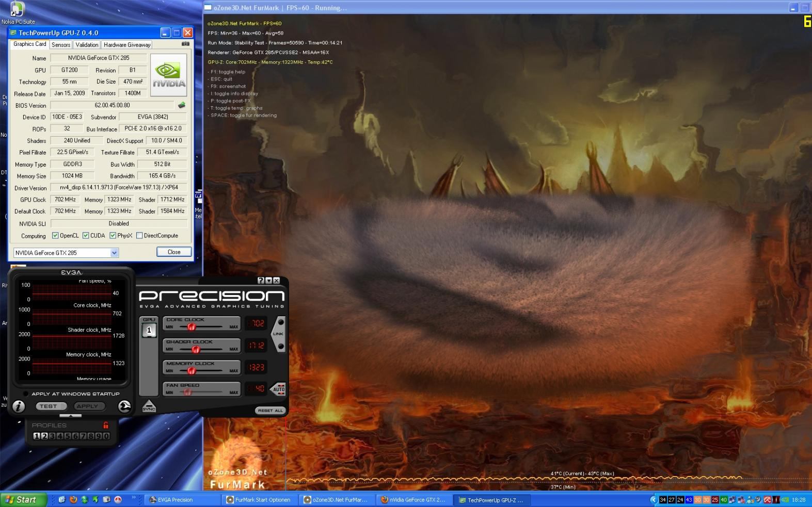The image size is (812, 507).
Task: Click the NVIDIA logo in GPU-Z
Action: (x=168, y=75)
